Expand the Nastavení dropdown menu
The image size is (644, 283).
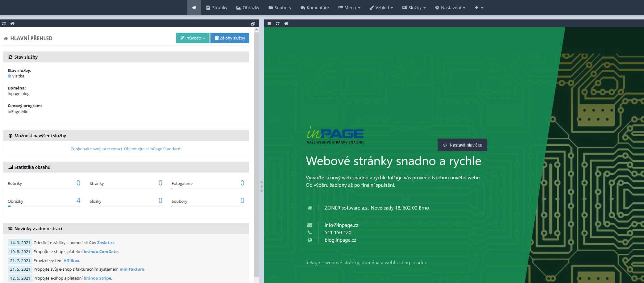point(450,8)
